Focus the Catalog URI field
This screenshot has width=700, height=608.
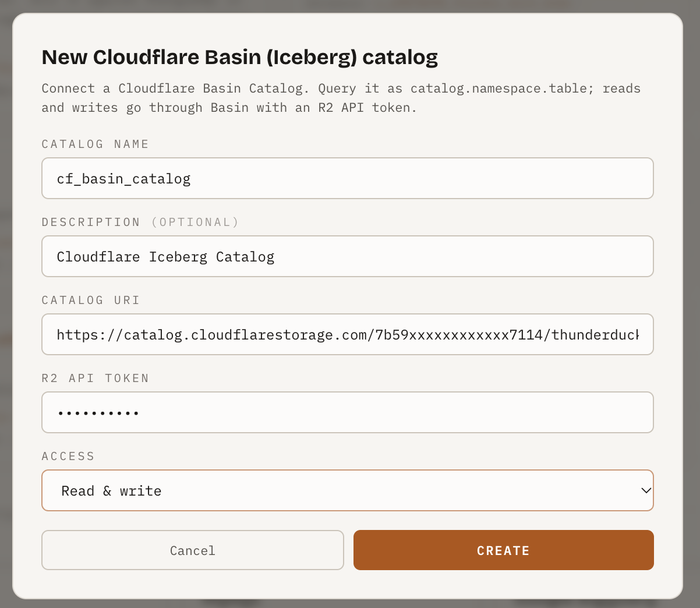coord(348,334)
